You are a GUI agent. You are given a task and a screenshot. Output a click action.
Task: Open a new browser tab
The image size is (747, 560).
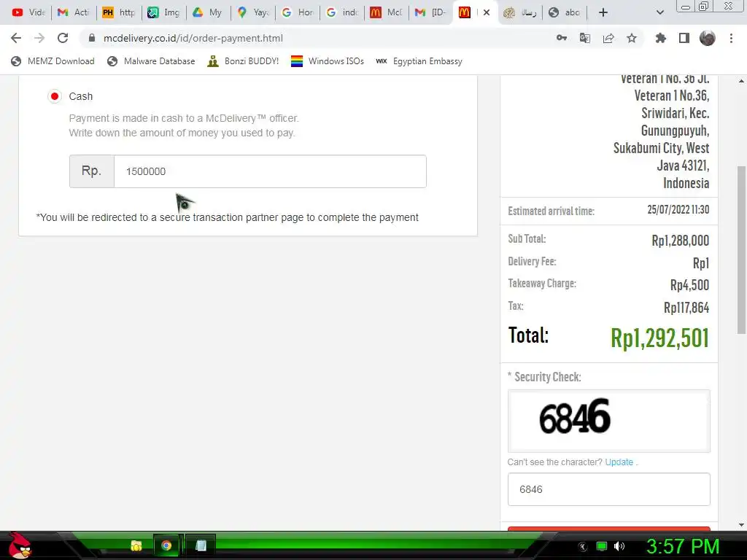(603, 12)
